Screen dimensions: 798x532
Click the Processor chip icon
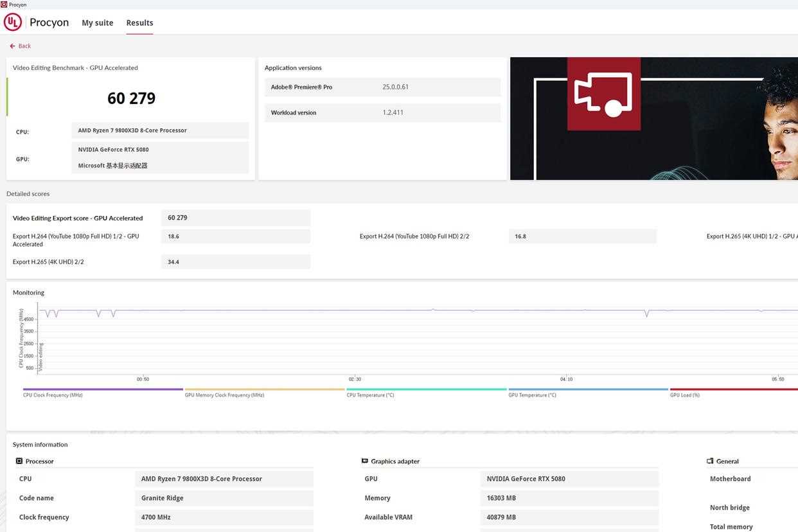(19, 461)
